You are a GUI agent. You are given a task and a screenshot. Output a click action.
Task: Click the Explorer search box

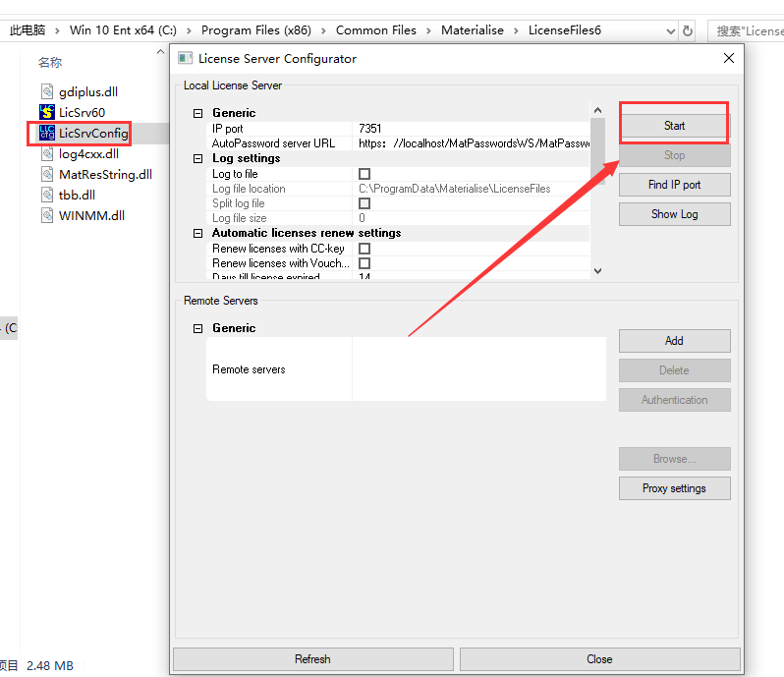coord(747,31)
